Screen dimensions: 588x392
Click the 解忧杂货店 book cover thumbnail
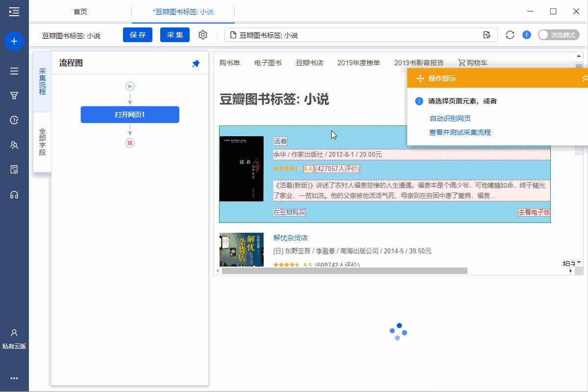(242, 250)
